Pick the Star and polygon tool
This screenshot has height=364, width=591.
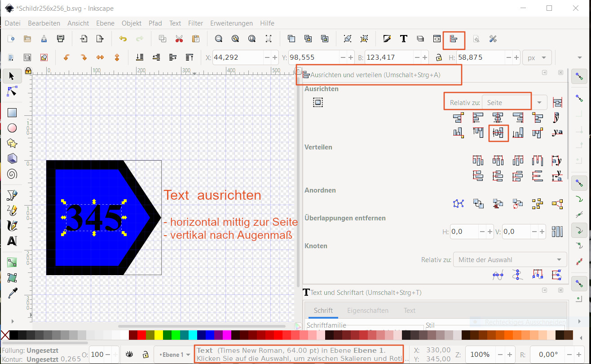[12, 143]
